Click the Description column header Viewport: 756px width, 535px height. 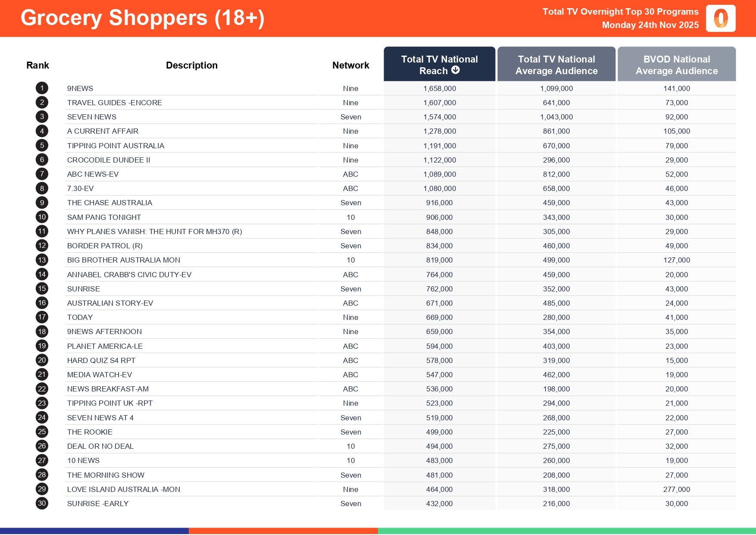(x=192, y=65)
